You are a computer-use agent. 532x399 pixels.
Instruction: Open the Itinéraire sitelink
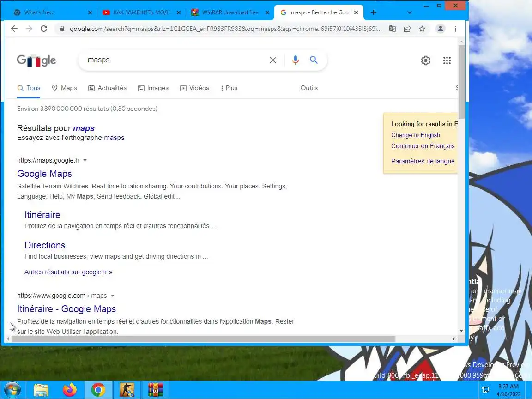42,215
